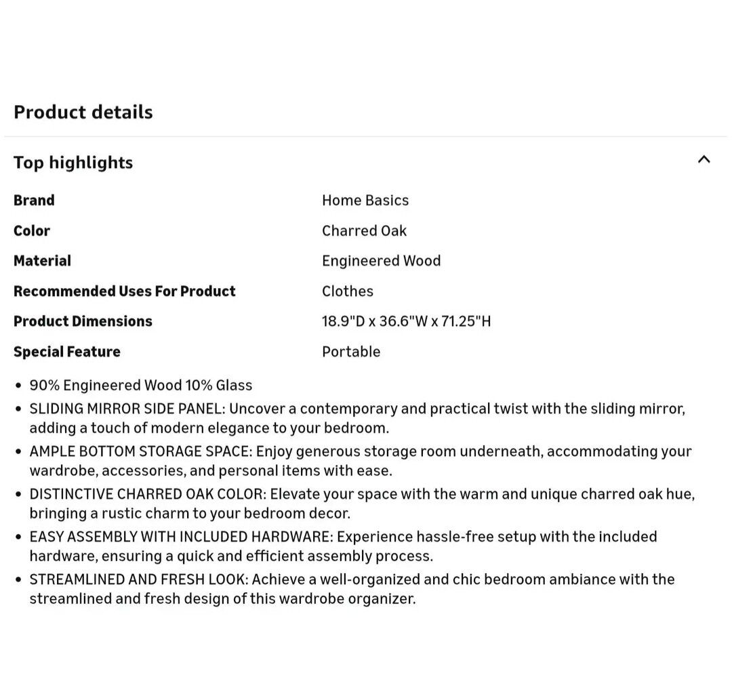
Task: Click the Material label
Action: tap(42, 261)
